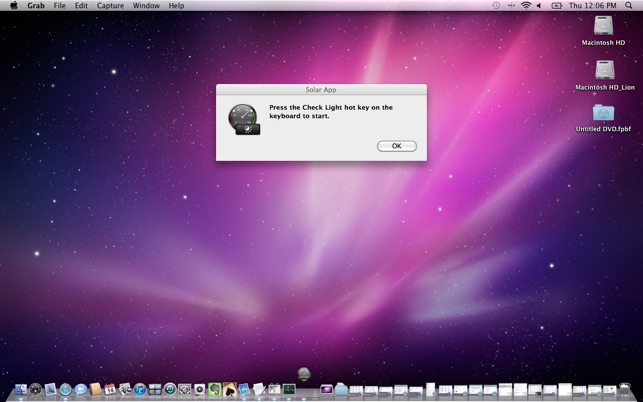This screenshot has height=402, width=643.
Task: Open Address Book from the Dock
Action: [x=95, y=389]
